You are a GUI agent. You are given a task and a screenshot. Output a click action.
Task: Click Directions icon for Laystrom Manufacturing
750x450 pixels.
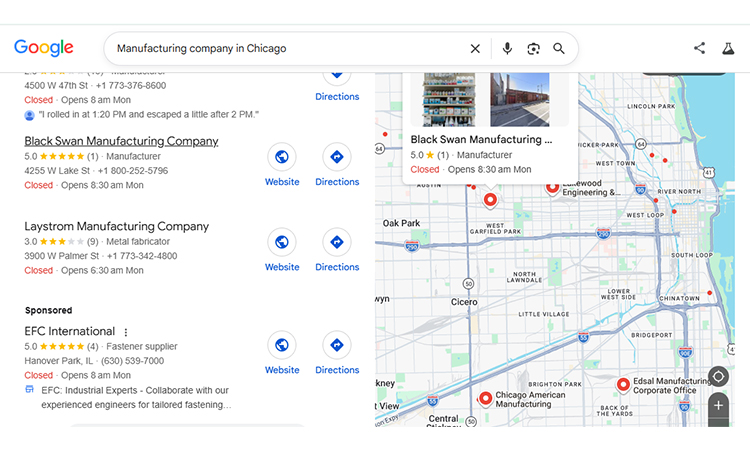[337, 242]
